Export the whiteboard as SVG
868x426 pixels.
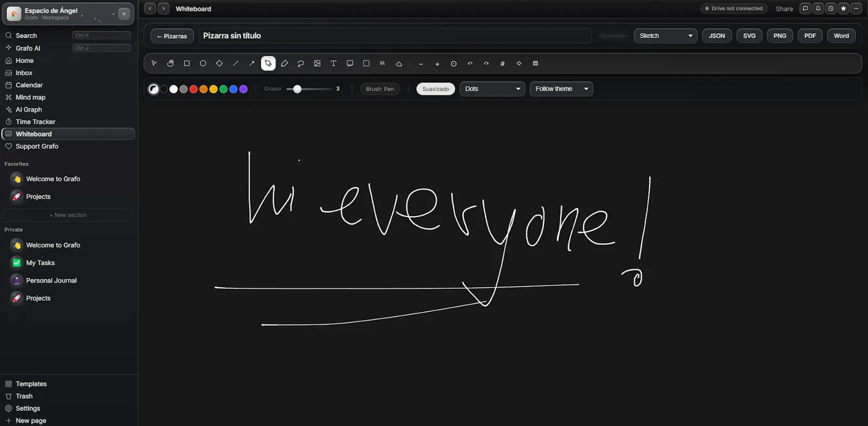coord(749,36)
